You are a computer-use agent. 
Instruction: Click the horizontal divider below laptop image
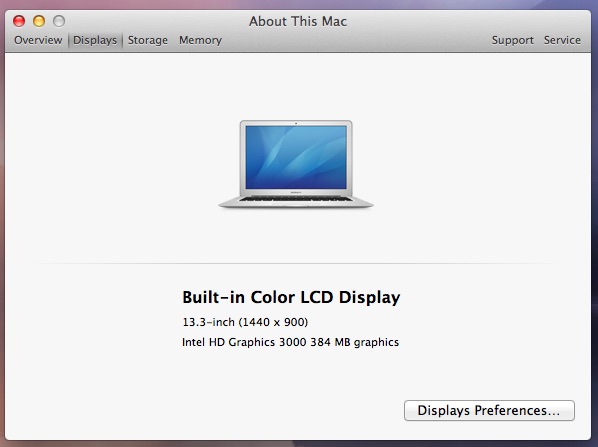[296, 263]
